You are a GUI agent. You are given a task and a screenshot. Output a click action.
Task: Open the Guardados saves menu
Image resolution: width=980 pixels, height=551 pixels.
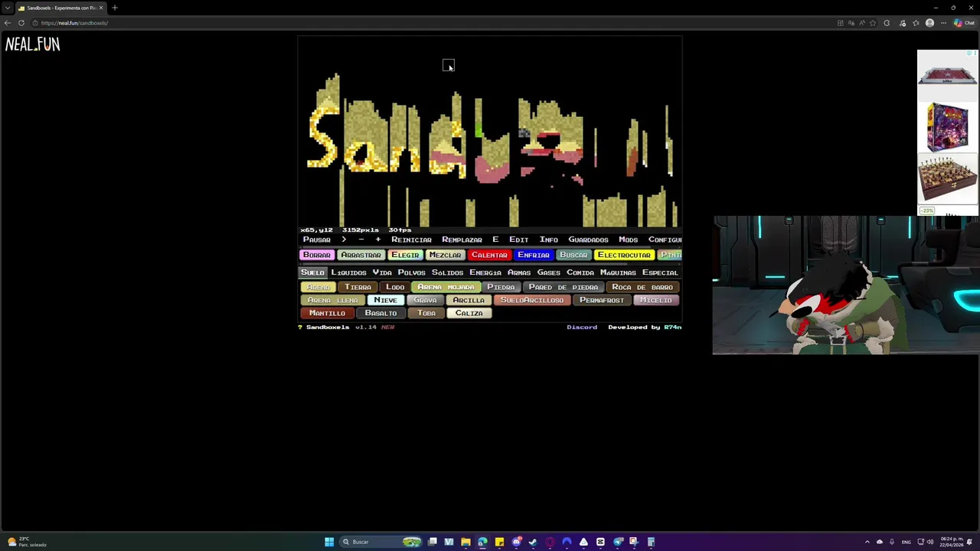588,240
